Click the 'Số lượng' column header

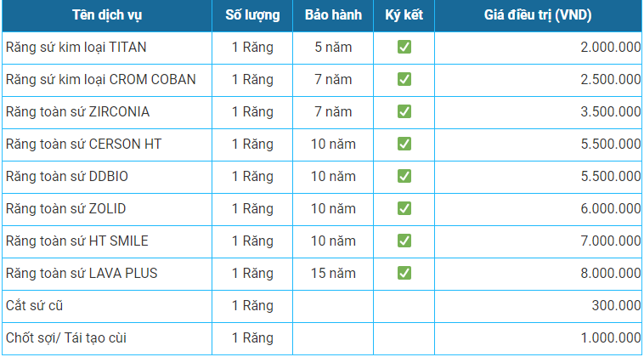252,15
